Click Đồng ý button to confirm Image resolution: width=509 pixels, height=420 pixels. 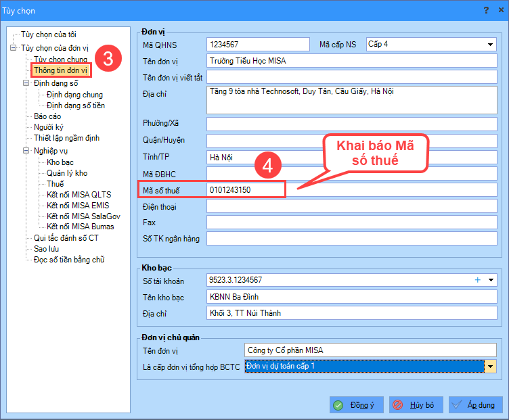pyautogui.click(x=356, y=405)
